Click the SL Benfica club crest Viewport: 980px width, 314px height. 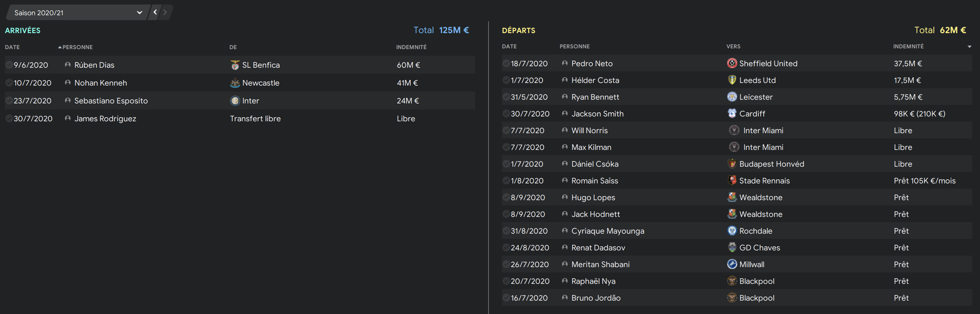235,65
